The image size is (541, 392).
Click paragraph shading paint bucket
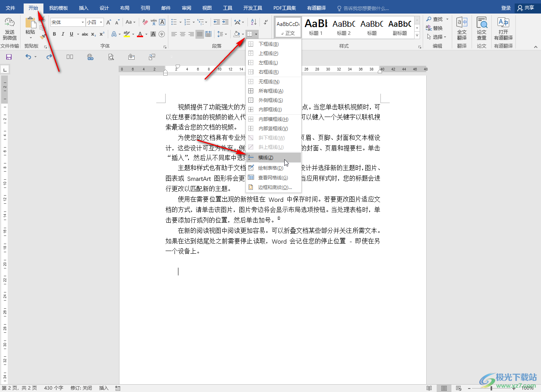(237, 34)
